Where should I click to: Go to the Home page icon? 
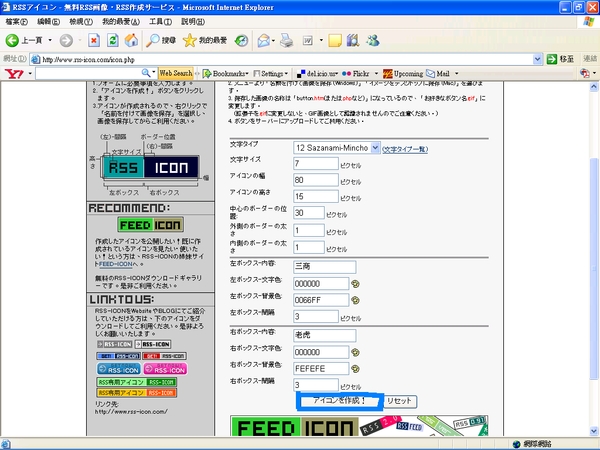click(131, 40)
